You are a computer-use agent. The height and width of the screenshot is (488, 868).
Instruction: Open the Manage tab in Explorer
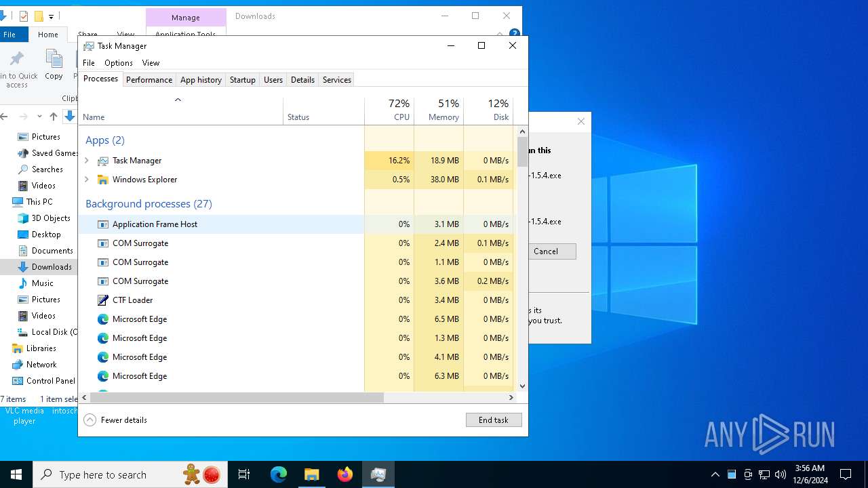coord(186,18)
